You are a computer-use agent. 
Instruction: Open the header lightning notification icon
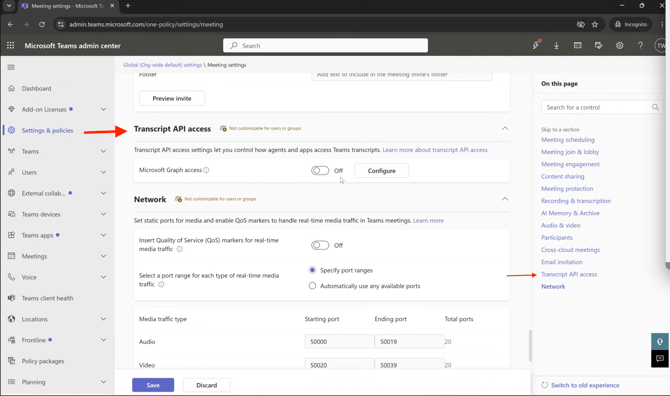click(x=536, y=45)
